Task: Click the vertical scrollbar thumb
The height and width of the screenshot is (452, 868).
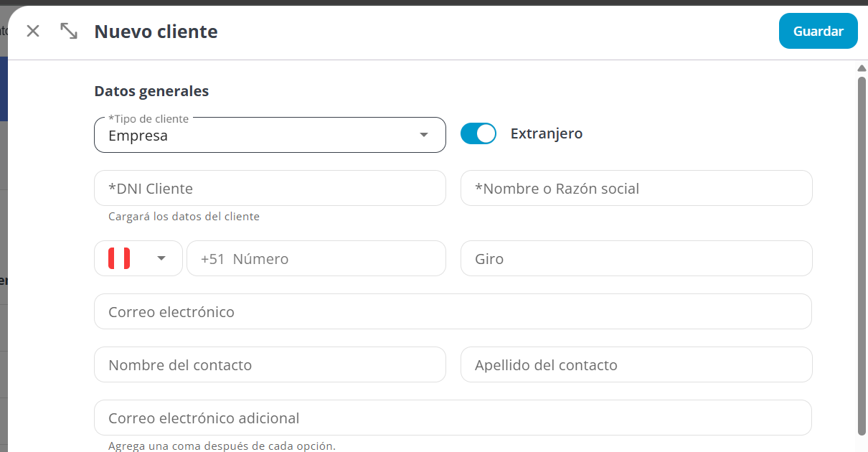Action: tap(862, 255)
